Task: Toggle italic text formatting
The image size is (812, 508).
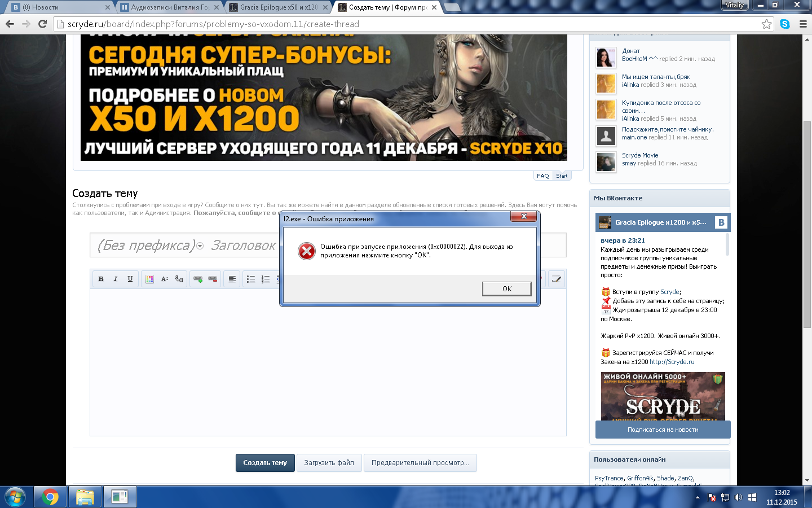Action: [x=115, y=279]
